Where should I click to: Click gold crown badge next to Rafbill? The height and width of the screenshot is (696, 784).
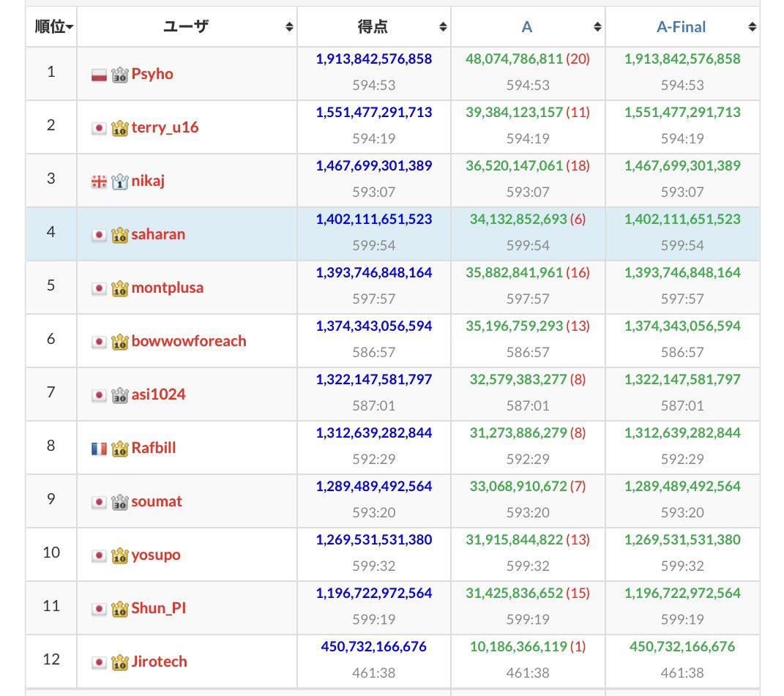coord(120,449)
